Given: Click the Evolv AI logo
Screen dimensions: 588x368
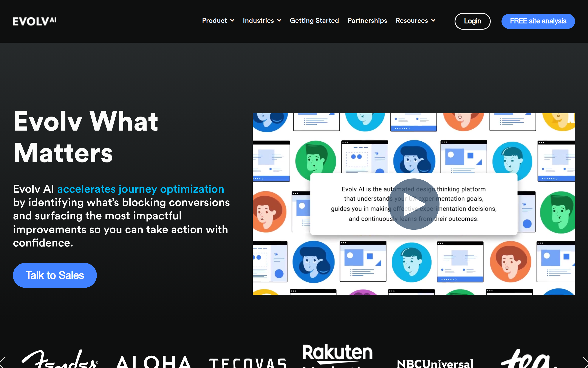Looking at the screenshot, I should pos(34,21).
